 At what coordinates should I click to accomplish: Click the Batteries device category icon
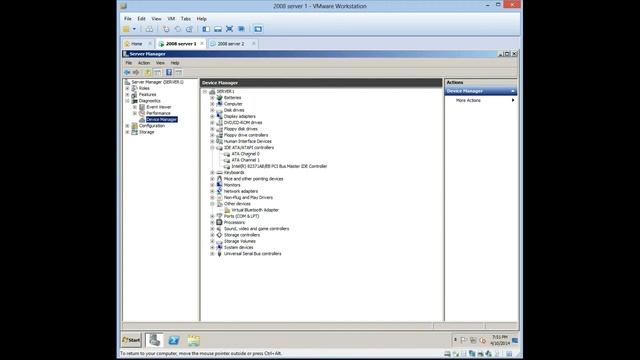click(x=219, y=98)
